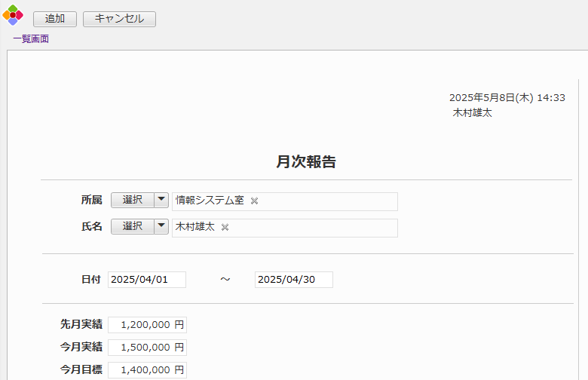The width and height of the screenshot is (588, 380).
Task: Click inside the 氏名 selection field
Action: coord(317,228)
